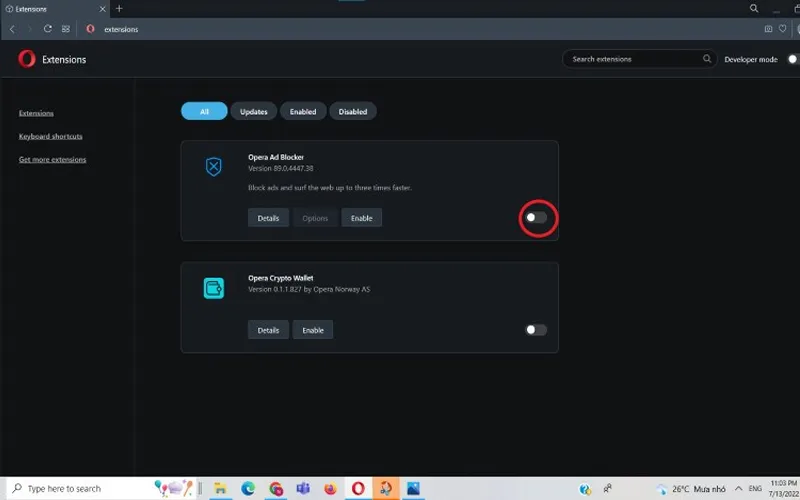The width and height of the screenshot is (800, 500).
Task: Select the Disabled filter tab
Action: coord(353,111)
